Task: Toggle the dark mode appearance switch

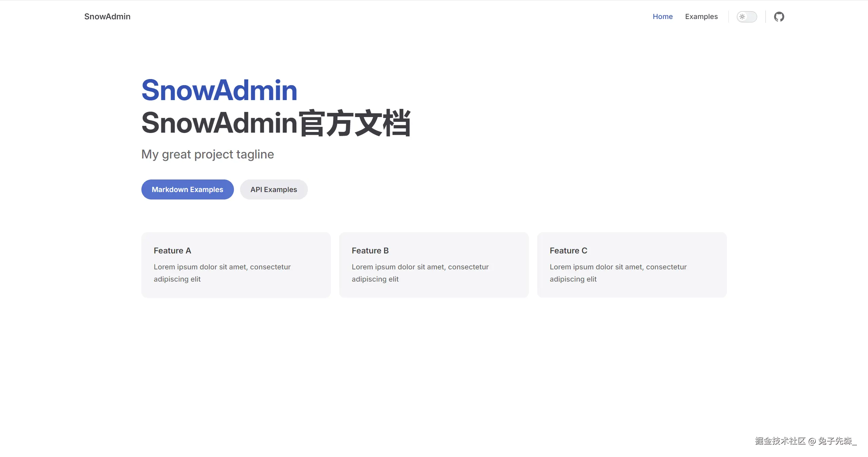Action: point(747,17)
